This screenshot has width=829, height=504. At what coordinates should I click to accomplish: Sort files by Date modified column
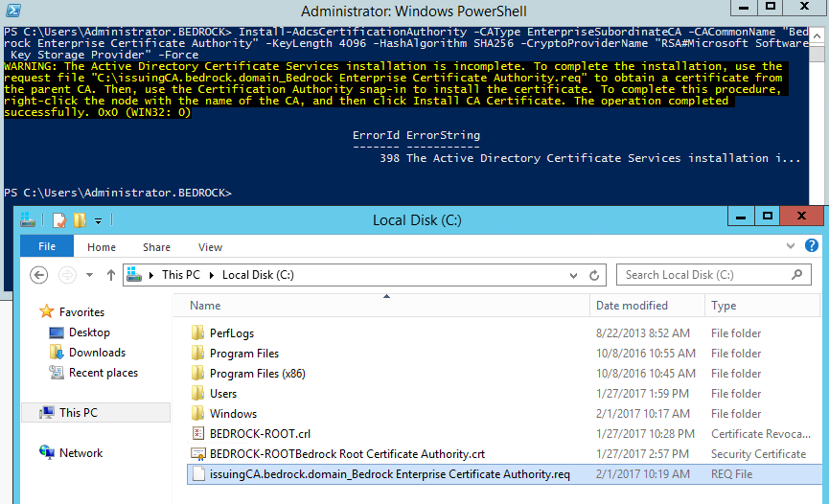pyautogui.click(x=632, y=306)
